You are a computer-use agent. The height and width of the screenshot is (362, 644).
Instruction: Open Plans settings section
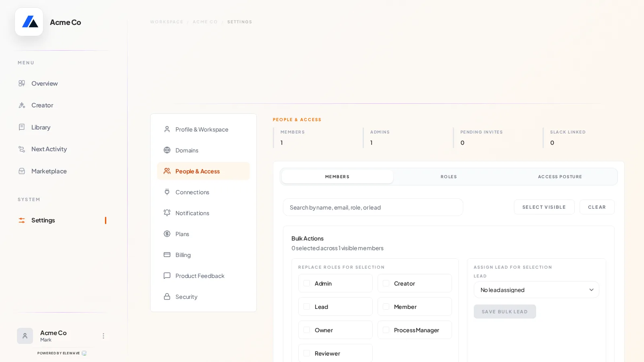tap(203, 234)
